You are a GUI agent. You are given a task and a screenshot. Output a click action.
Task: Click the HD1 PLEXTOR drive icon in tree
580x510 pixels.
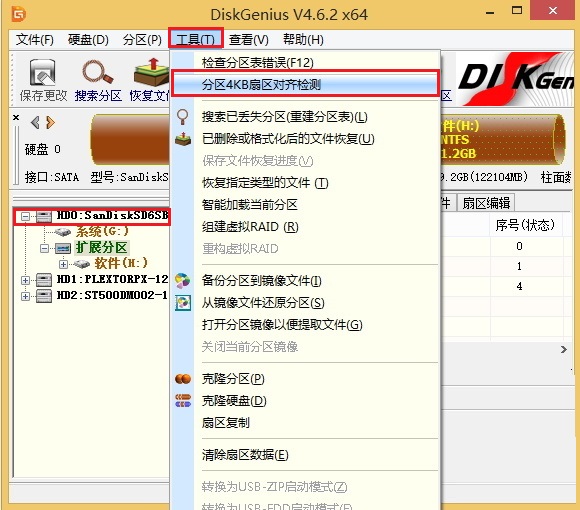point(44,280)
